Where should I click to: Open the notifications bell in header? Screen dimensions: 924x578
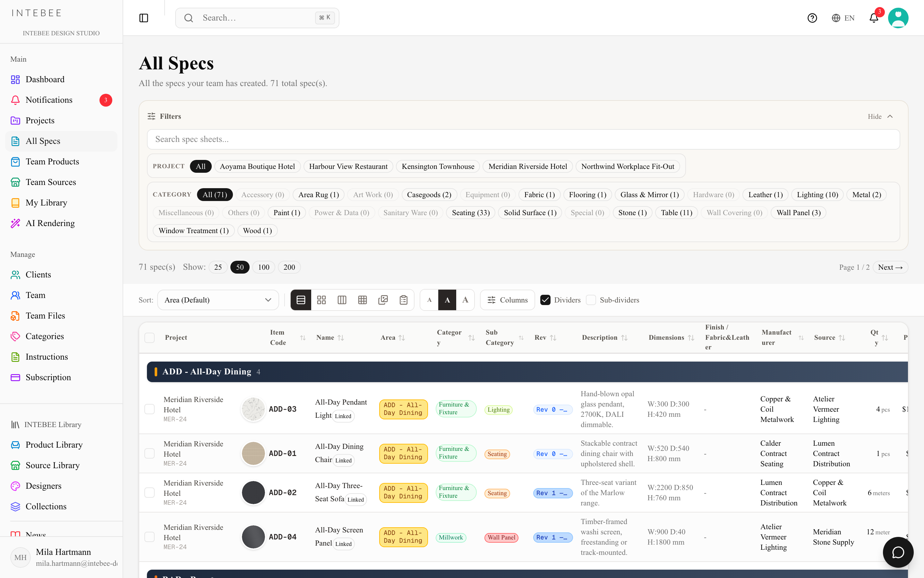874,18
